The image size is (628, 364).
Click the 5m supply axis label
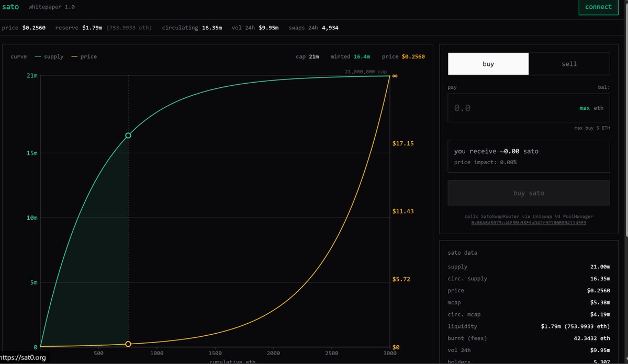[x=33, y=282]
